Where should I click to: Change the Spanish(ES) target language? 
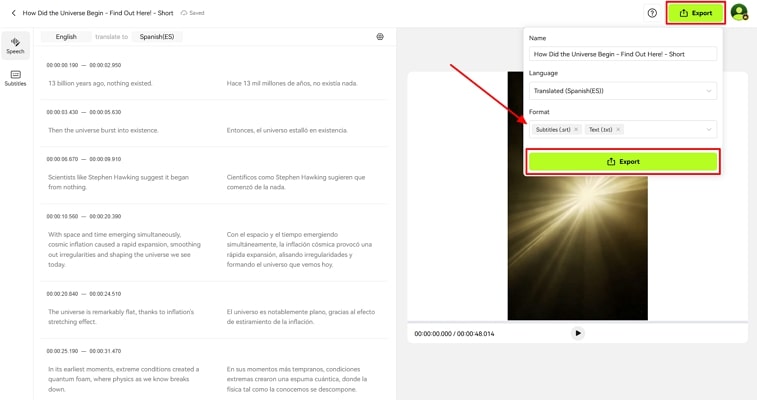coord(157,37)
